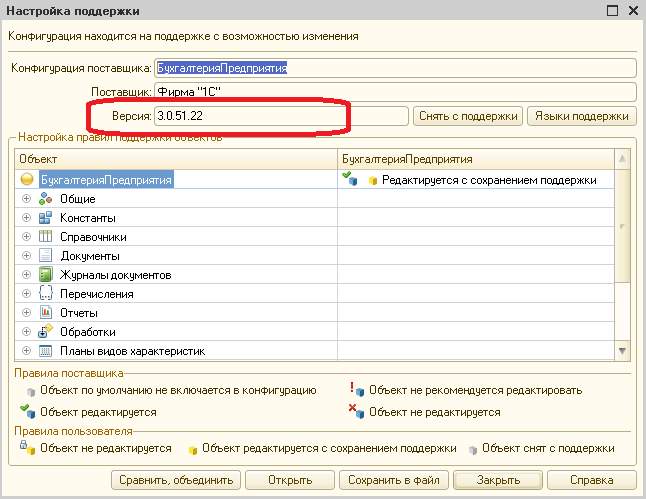Click the Константы icon
The width and height of the screenshot is (646, 499).
pos(45,218)
